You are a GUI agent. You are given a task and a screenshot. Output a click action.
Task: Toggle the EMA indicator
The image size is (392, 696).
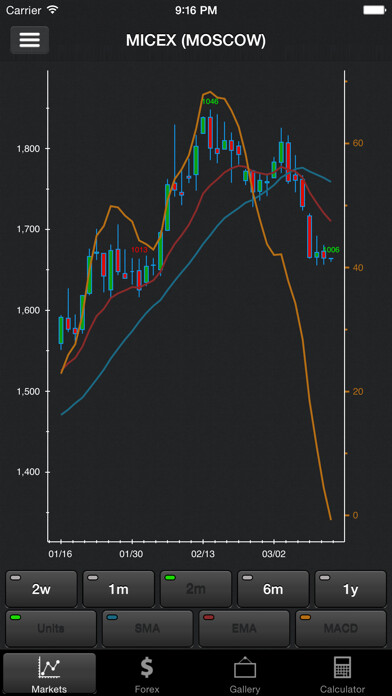pyautogui.click(x=244, y=629)
